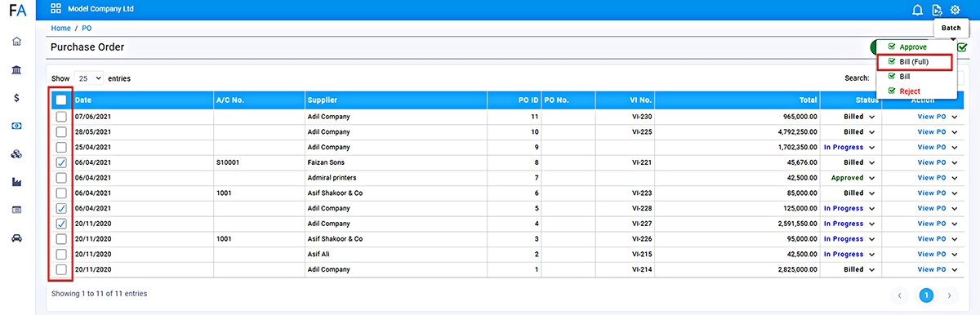Check the row for PO ID 10
Screen dimensions: 980x315
61,131
